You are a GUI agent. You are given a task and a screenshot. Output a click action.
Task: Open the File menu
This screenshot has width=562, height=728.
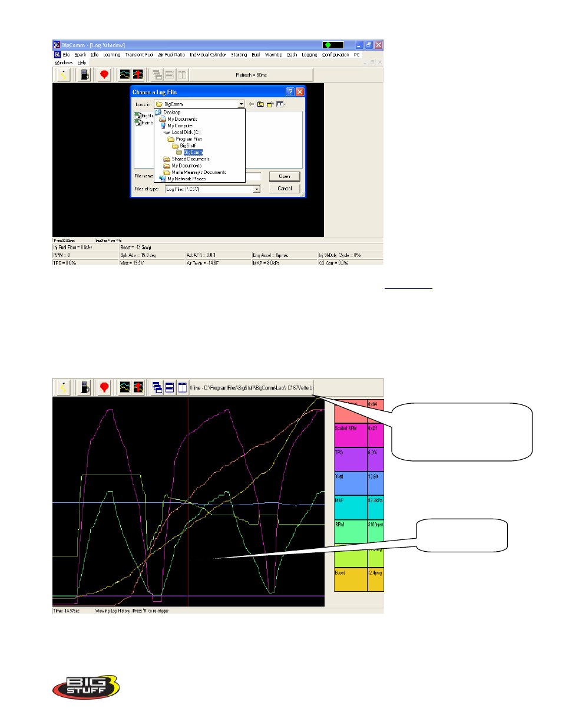[x=66, y=55]
